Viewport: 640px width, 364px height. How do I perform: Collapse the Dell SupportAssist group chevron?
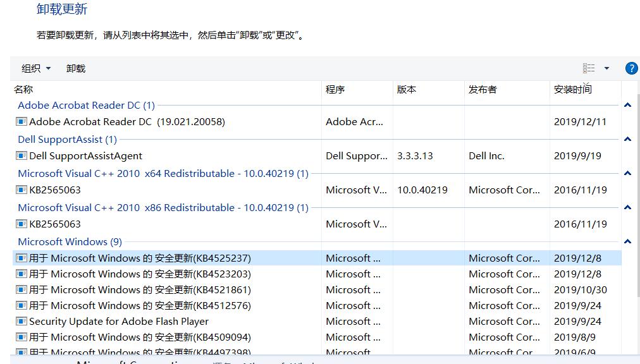click(x=627, y=140)
